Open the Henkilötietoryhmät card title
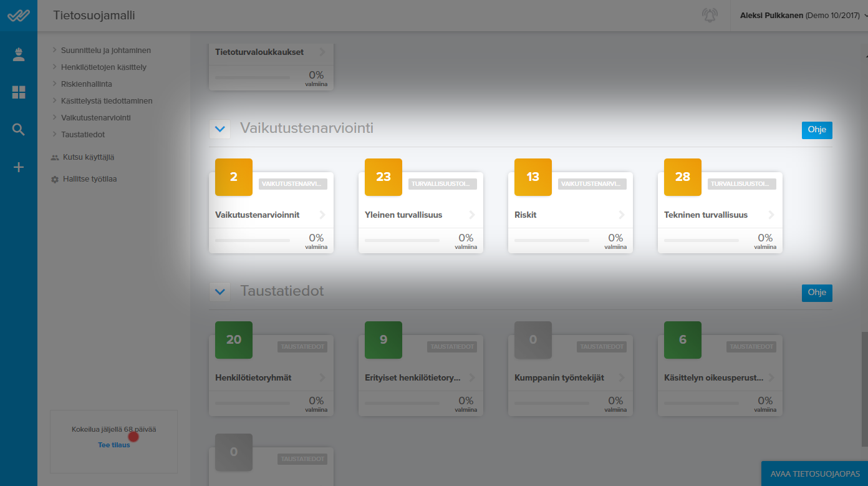The width and height of the screenshot is (868, 486). (253, 377)
